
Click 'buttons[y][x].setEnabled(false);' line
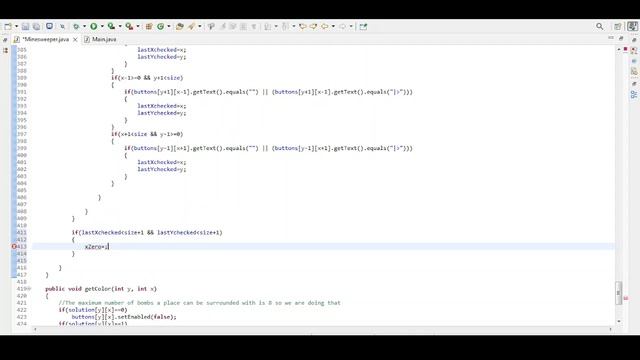[x=124, y=317]
